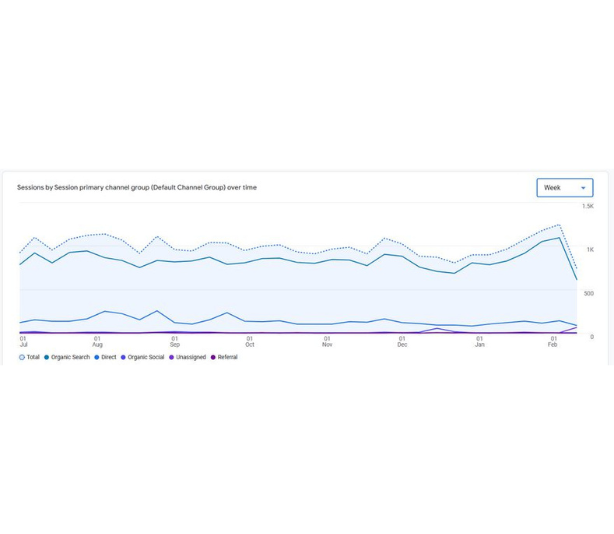
Task: Select the 01 Dec x-axis marker
Action: coord(402,341)
